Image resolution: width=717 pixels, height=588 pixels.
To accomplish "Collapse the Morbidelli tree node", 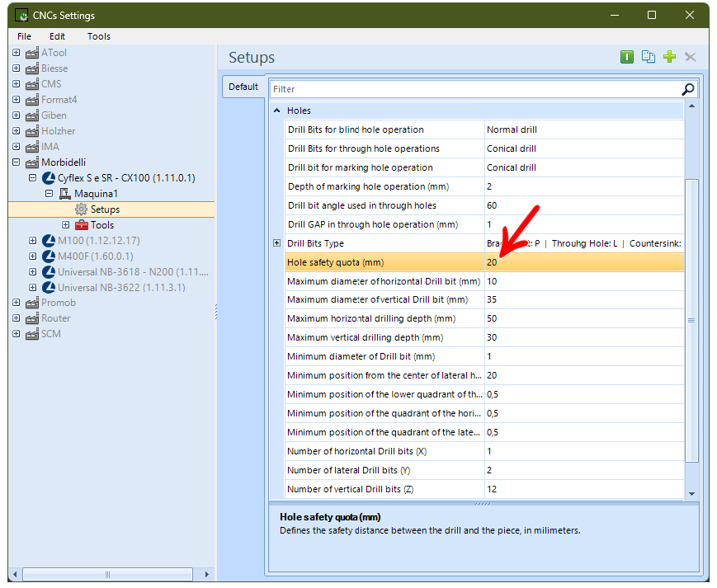I will pos(16,162).
